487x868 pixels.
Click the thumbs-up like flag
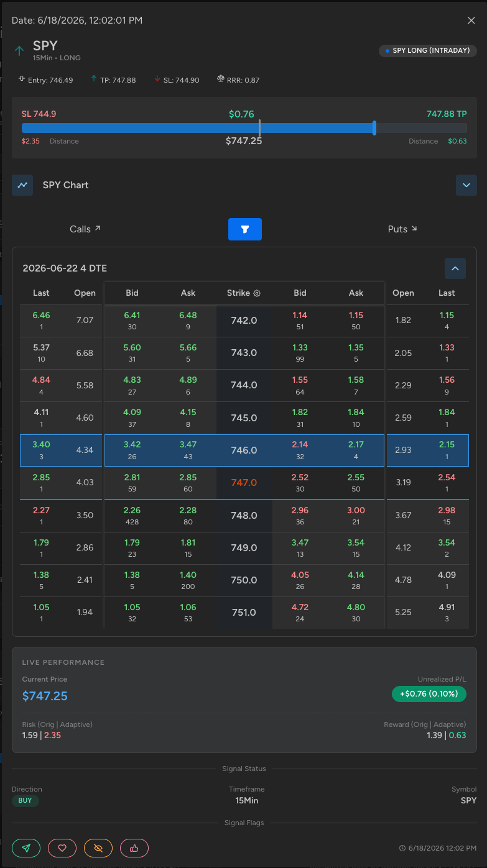click(x=134, y=848)
